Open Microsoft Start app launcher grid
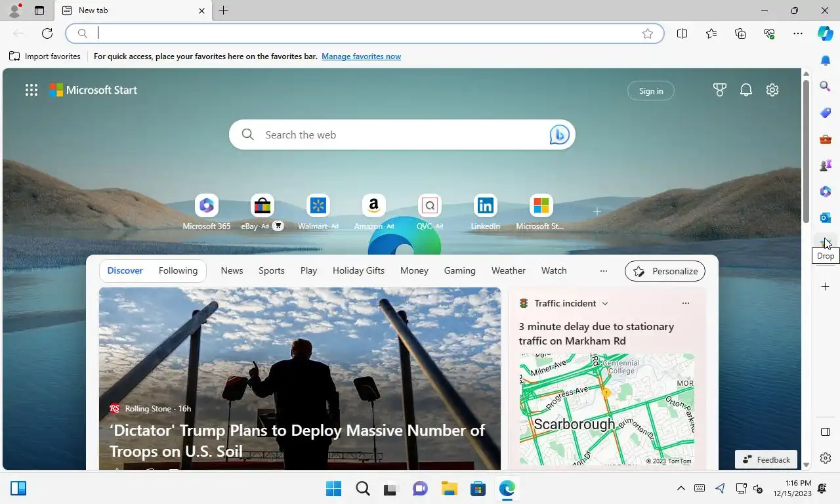 tap(31, 91)
